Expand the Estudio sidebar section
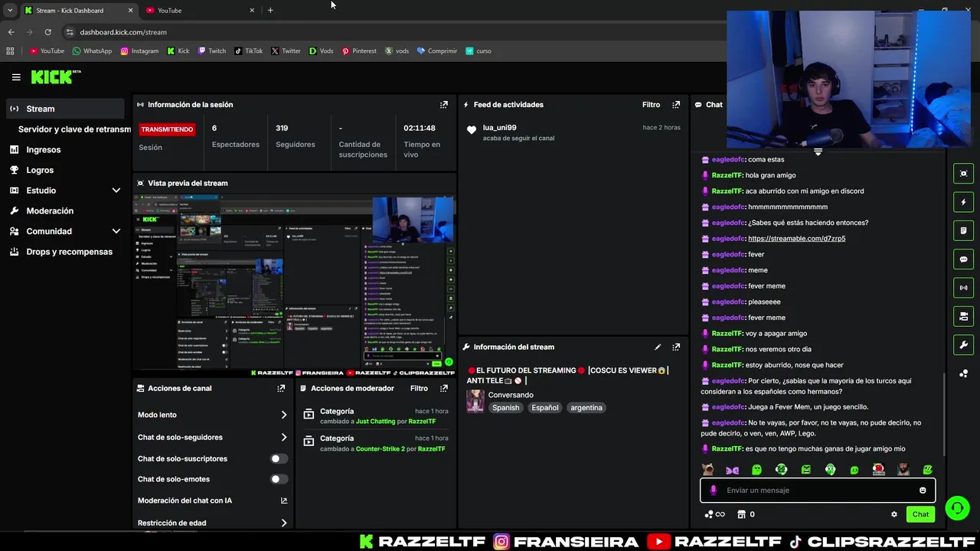This screenshot has height=551, width=980. (x=116, y=191)
